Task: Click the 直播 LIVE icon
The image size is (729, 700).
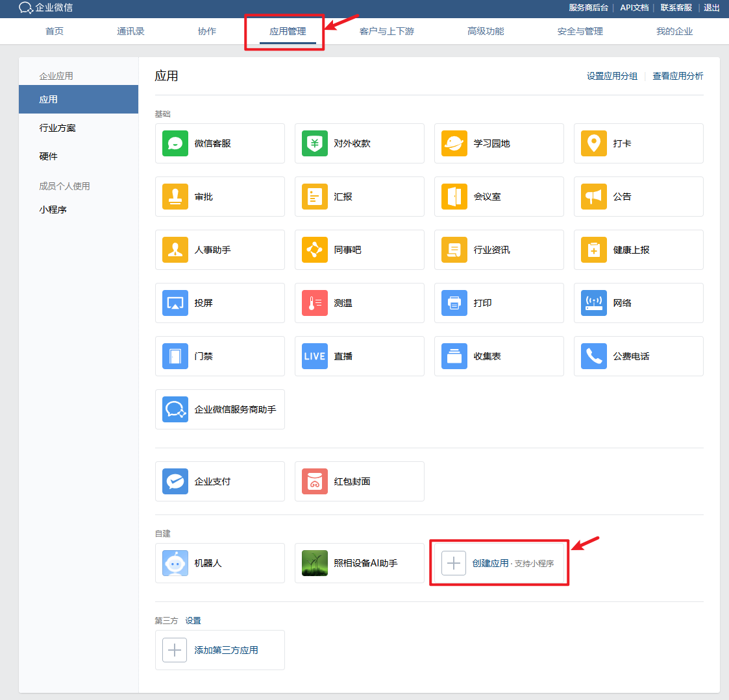Action: coord(314,356)
